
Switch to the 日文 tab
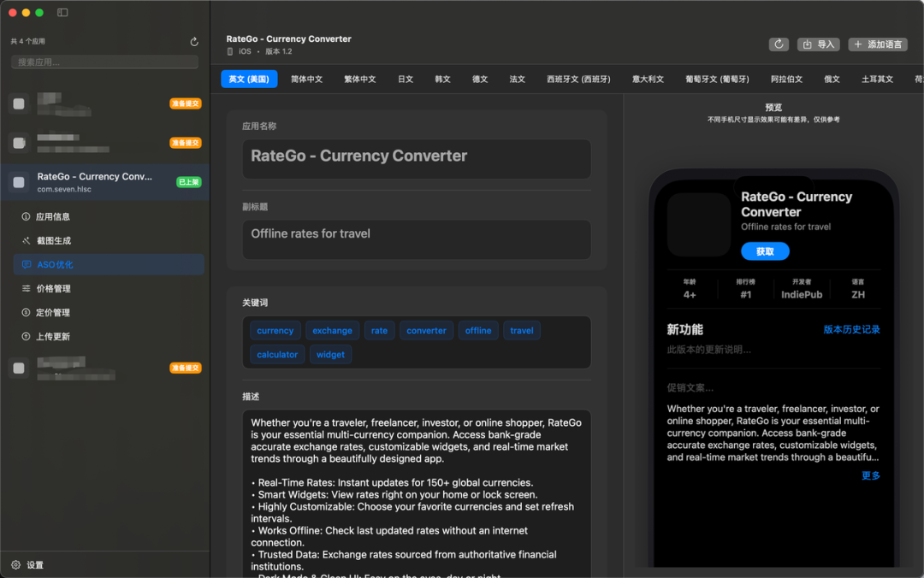click(406, 79)
